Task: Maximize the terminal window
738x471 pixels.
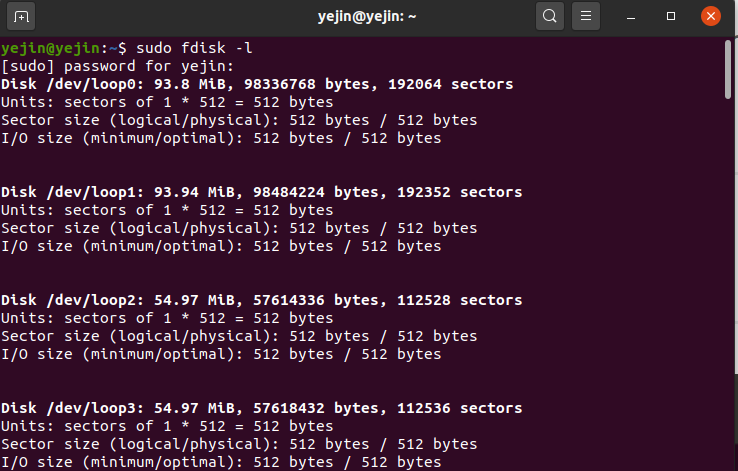Action: coord(671,16)
